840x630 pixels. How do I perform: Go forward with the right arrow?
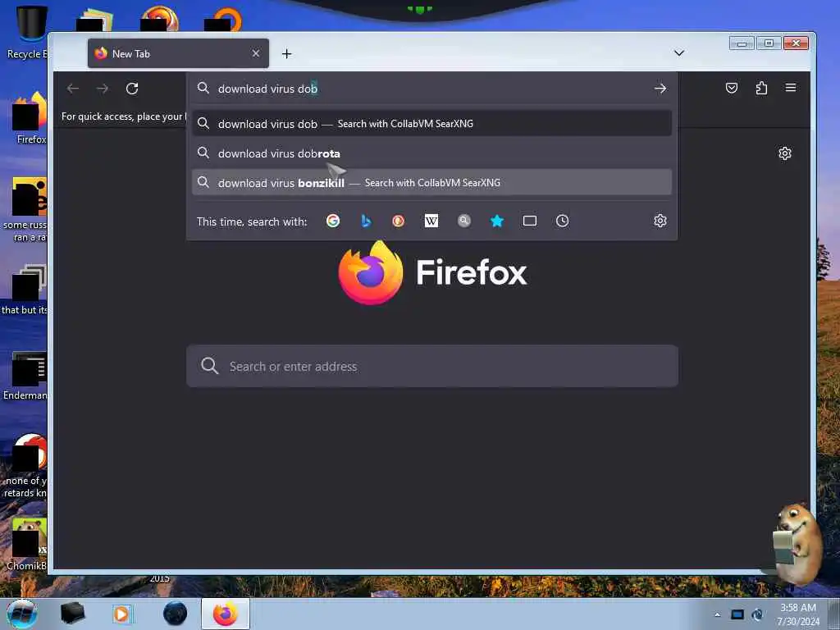click(x=103, y=89)
